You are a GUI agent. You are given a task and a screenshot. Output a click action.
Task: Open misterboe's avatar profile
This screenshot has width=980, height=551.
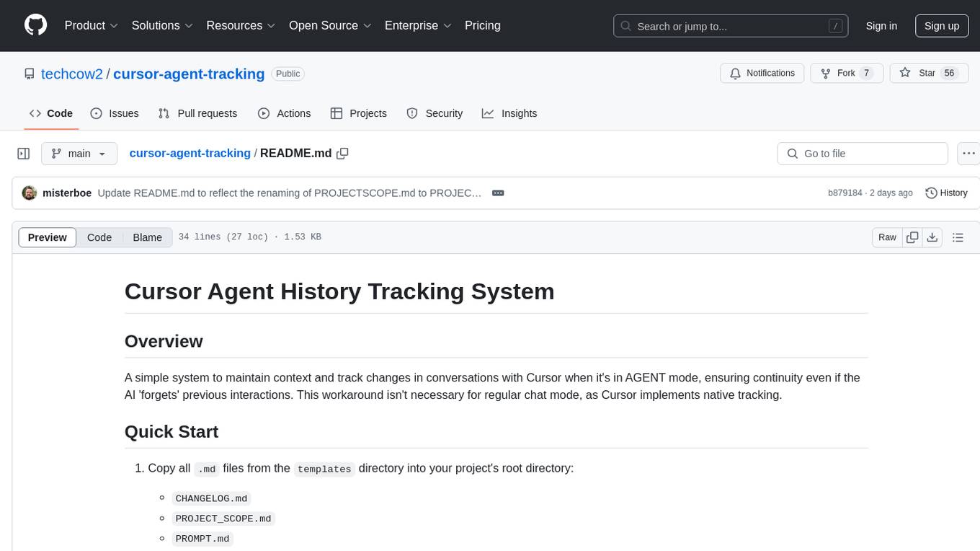tap(30, 193)
